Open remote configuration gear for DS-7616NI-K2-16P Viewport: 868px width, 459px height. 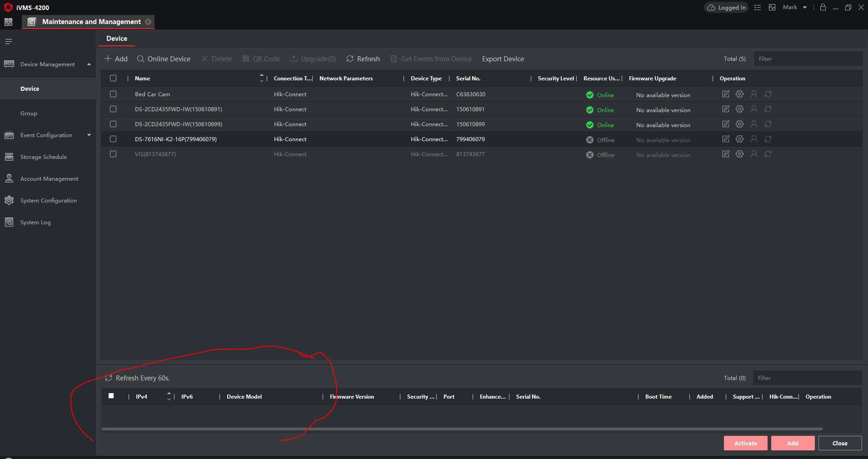[740, 139]
